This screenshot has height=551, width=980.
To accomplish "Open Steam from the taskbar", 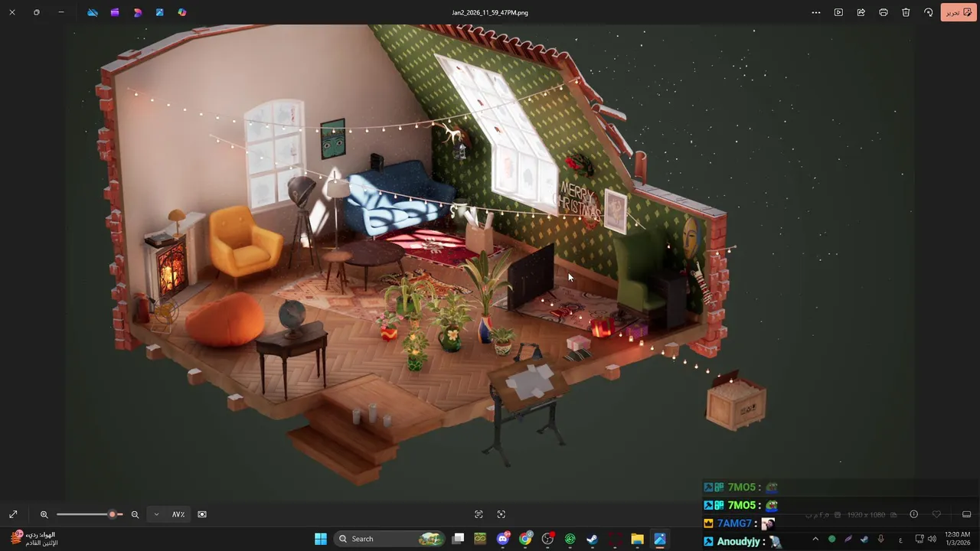I will tap(592, 539).
